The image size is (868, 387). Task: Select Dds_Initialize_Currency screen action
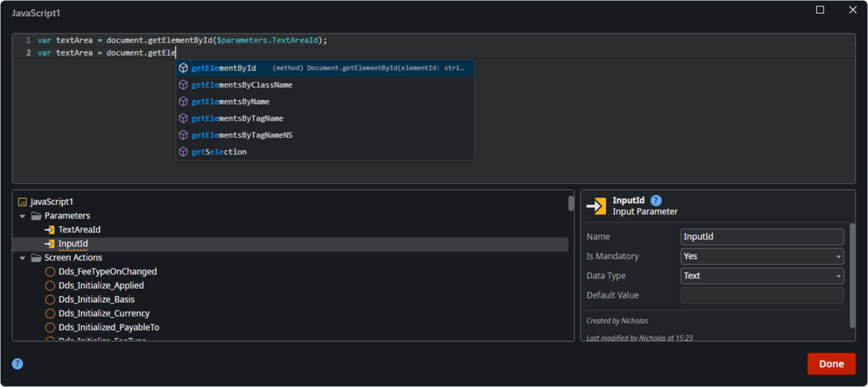(x=104, y=313)
